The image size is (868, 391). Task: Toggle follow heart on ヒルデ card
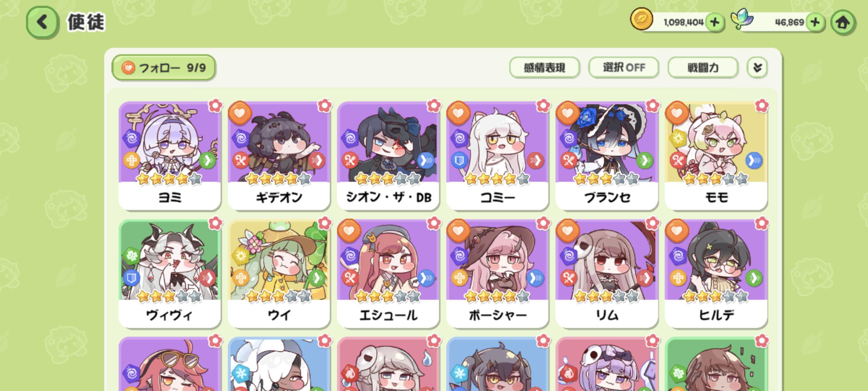(677, 231)
